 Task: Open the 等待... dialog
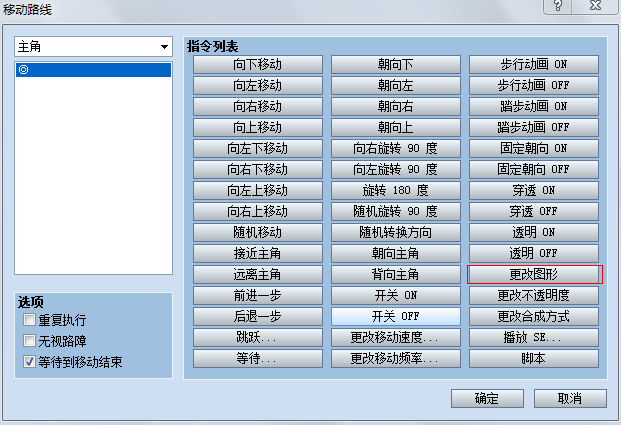pyautogui.click(x=258, y=358)
